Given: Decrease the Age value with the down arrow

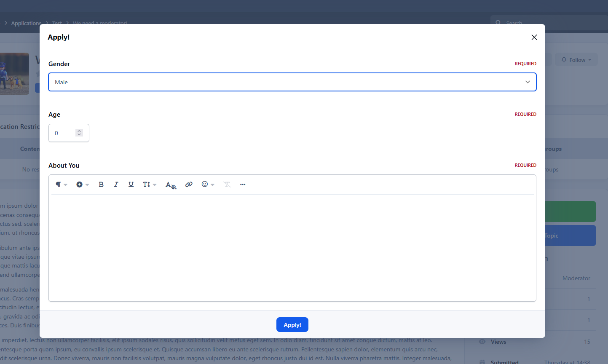Looking at the screenshot, I should [79, 135].
